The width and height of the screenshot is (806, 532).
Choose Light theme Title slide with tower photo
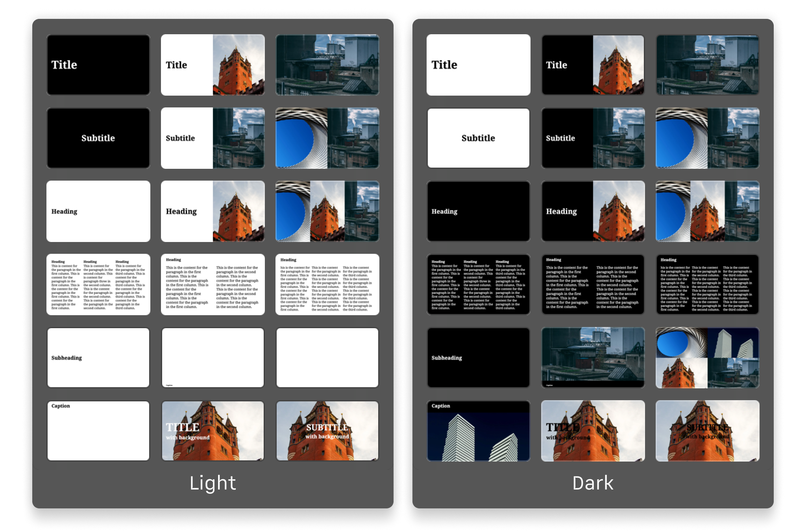tap(213, 65)
